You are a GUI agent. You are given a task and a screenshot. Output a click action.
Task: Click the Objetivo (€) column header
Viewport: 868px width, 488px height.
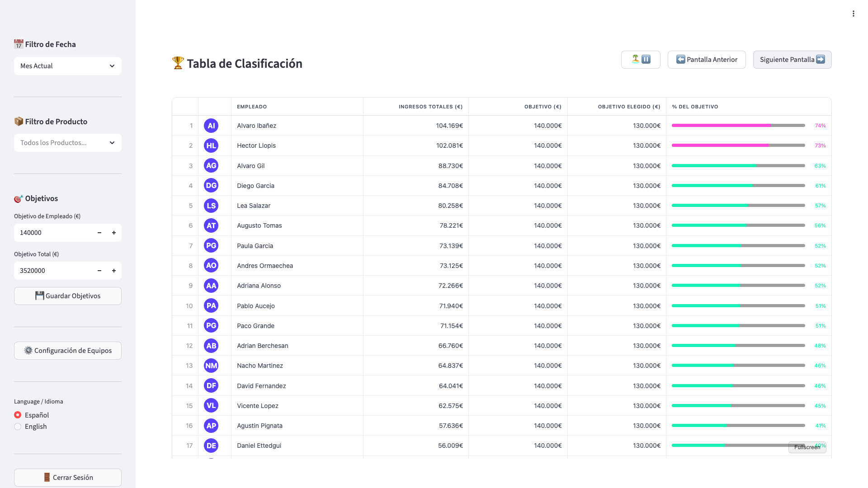point(518,107)
